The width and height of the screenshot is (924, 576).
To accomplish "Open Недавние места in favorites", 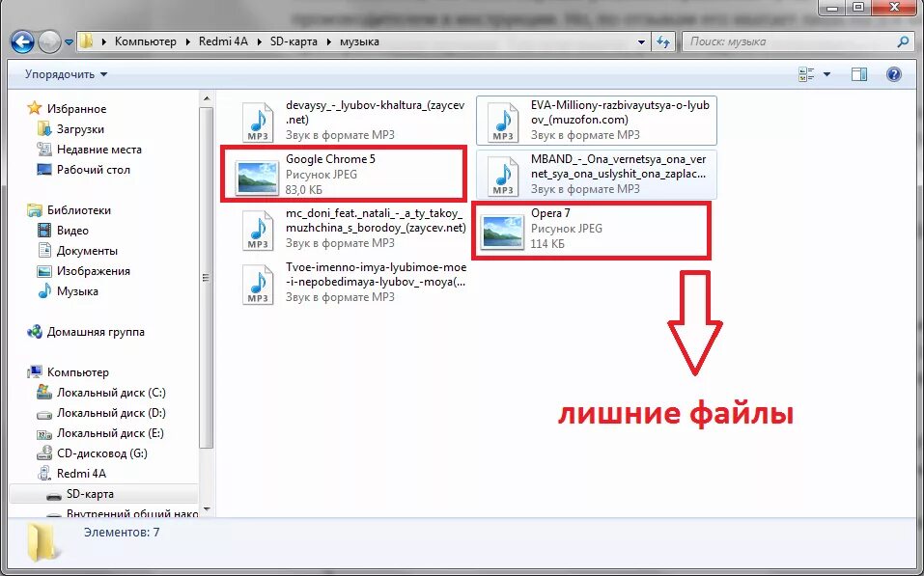I will [x=99, y=150].
